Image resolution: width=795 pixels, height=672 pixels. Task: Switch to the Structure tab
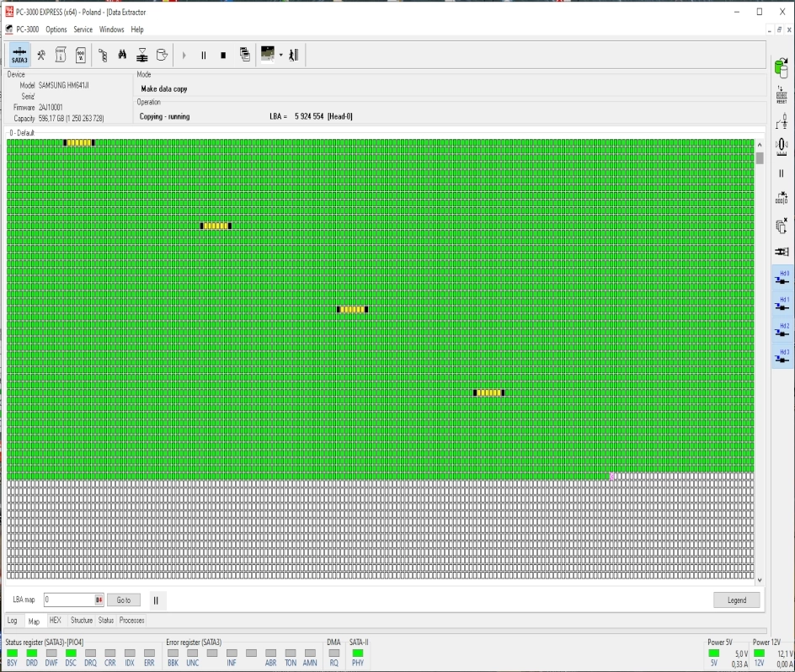point(82,621)
